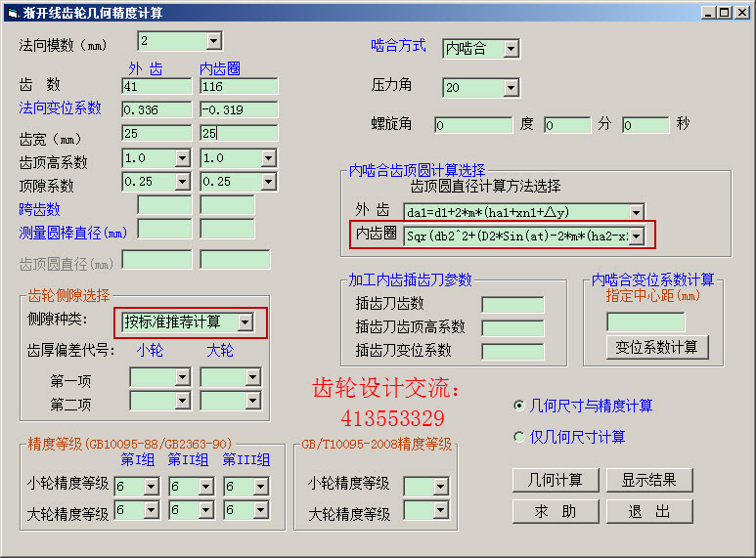The height and width of the screenshot is (558, 756).
Task: Click the 外齿 齿数 input field
Action: [156, 86]
